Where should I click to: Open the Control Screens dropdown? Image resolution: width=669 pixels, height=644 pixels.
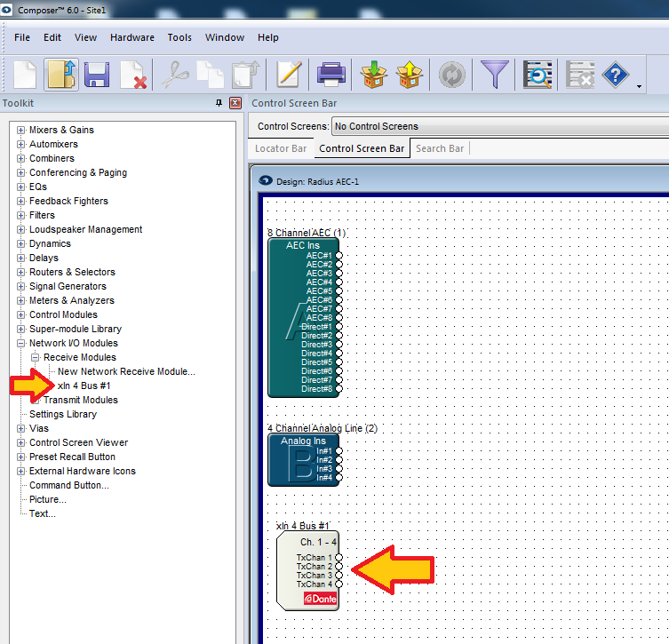point(500,126)
